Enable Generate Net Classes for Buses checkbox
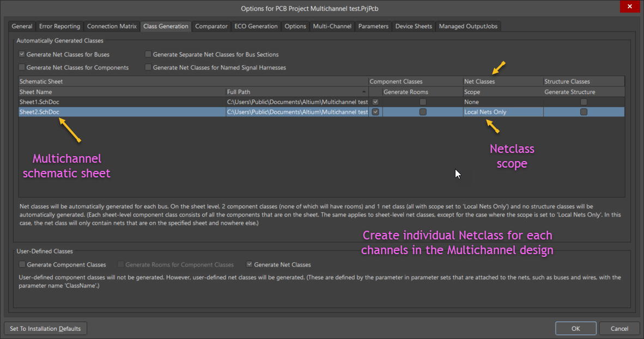Screen dimensions: 644x339 (x=22, y=54)
